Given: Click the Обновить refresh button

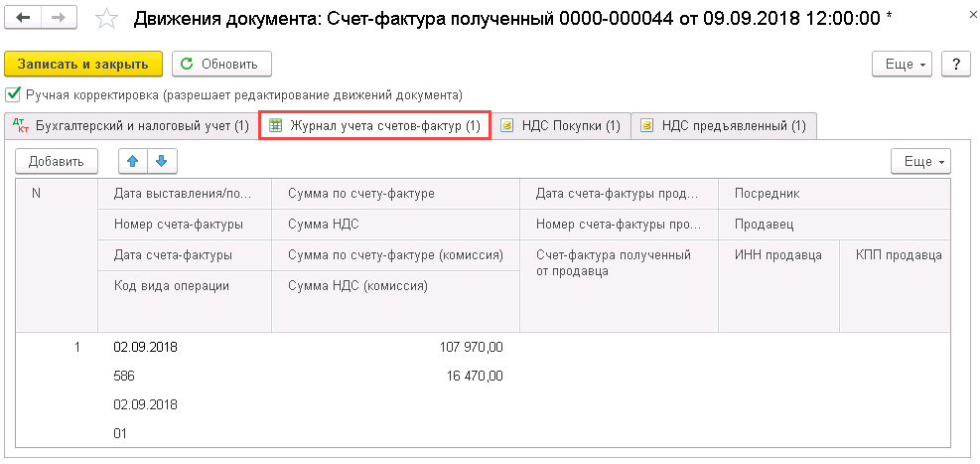Looking at the screenshot, I should point(221,64).
